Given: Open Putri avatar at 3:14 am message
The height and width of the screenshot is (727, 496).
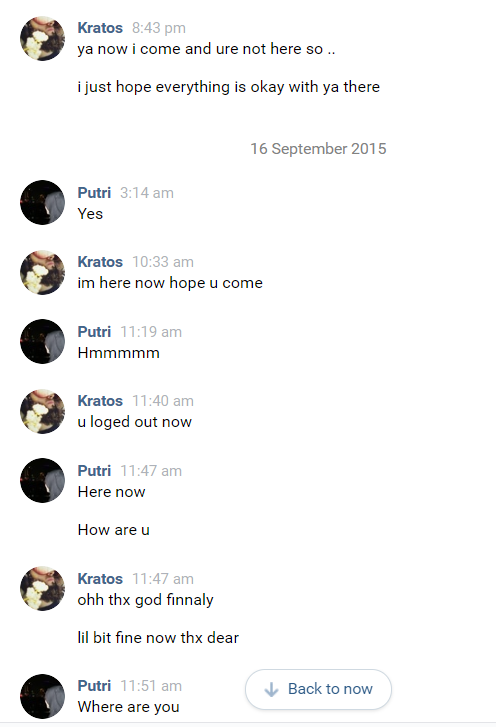Looking at the screenshot, I should click(43, 203).
